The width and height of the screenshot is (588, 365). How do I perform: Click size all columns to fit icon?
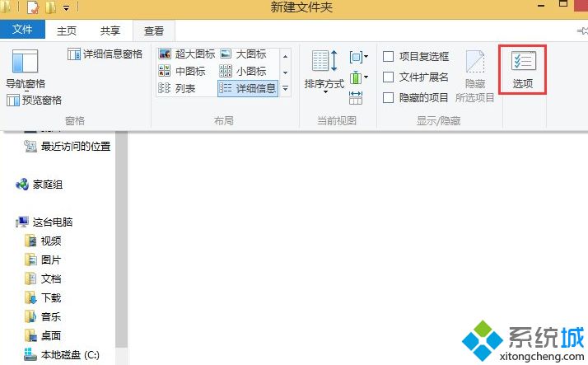pyautogui.click(x=356, y=97)
